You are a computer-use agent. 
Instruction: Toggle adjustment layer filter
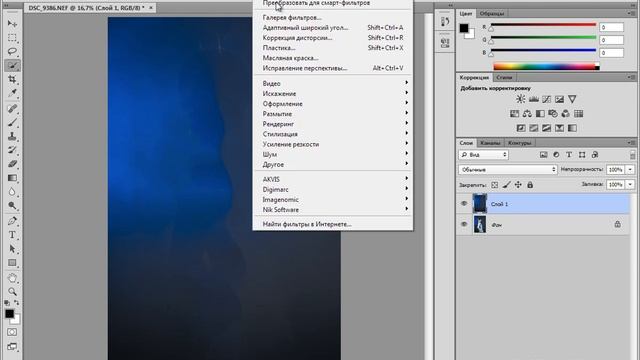tap(556, 155)
